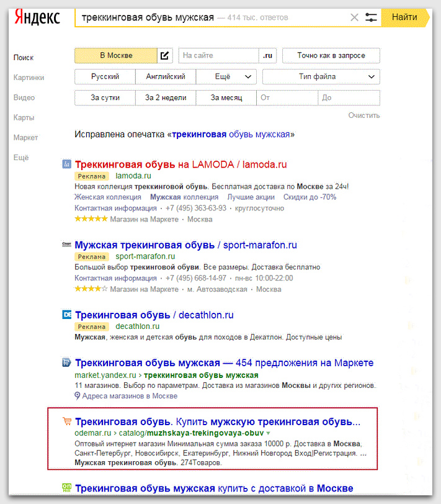
Task: Open the odemar.ru 'Купить мужскую трекинговая обувь' result
Action: [218, 421]
